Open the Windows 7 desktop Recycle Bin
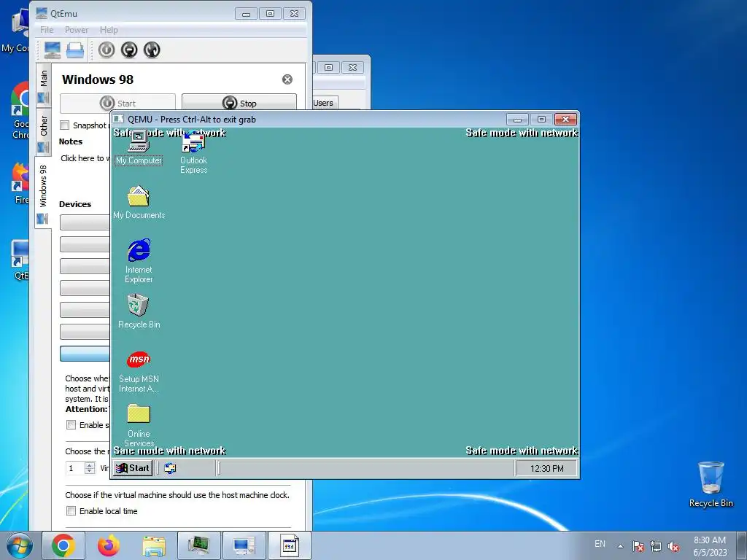Viewport: 747px width, 560px height. tap(711, 484)
